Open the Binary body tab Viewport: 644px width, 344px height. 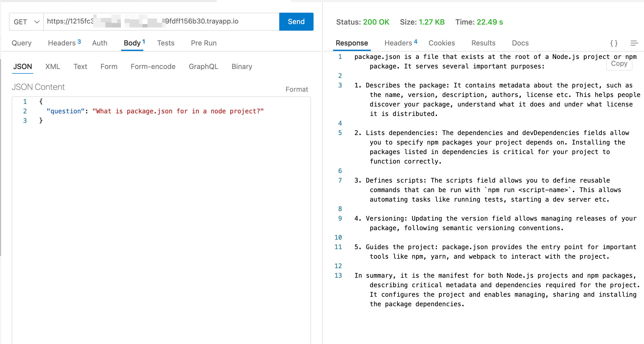241,66
